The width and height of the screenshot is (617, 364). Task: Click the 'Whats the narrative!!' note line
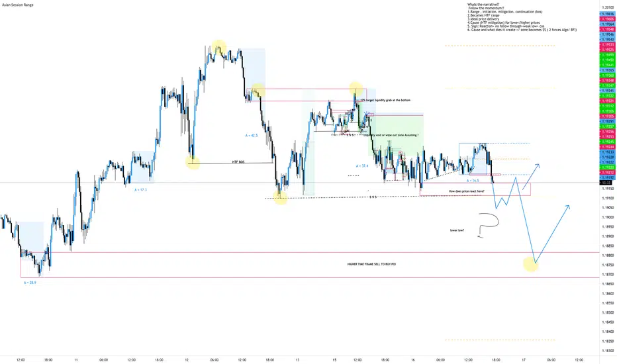pyautogui.click(x=483, y=5)
